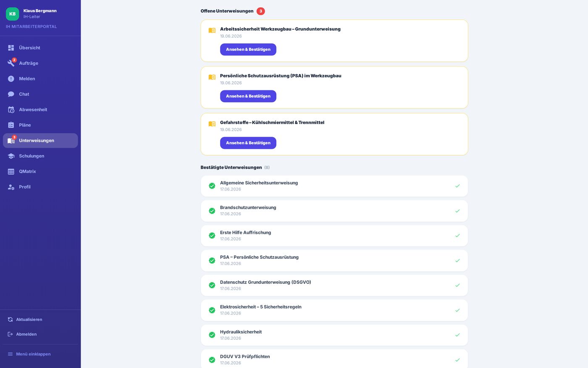
Task: Open the Elektrosicherheit – 5 Sicherheitsregeln entry
Action: (334, 310)
